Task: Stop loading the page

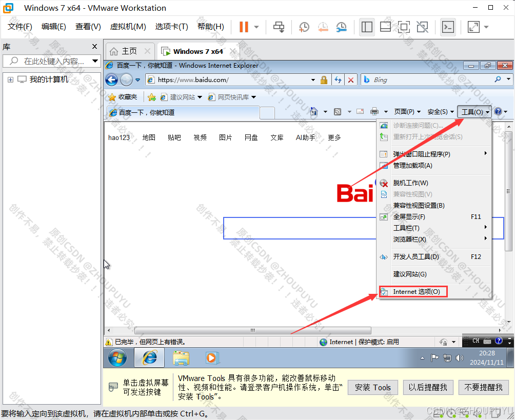Action: (x=351, y=80)
